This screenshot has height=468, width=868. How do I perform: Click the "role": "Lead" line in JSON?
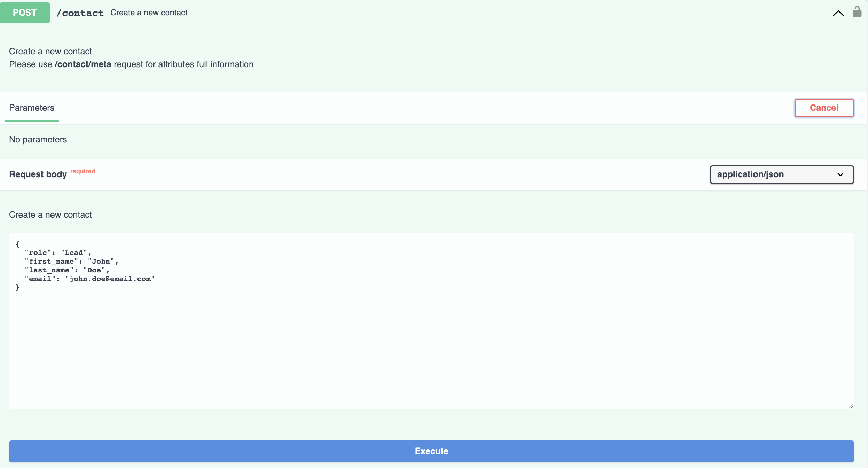[x=58, y=253]
